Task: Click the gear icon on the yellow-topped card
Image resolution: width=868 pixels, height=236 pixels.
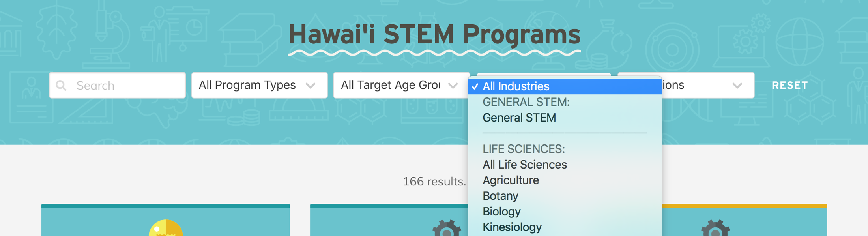Action: pos(715,229)
